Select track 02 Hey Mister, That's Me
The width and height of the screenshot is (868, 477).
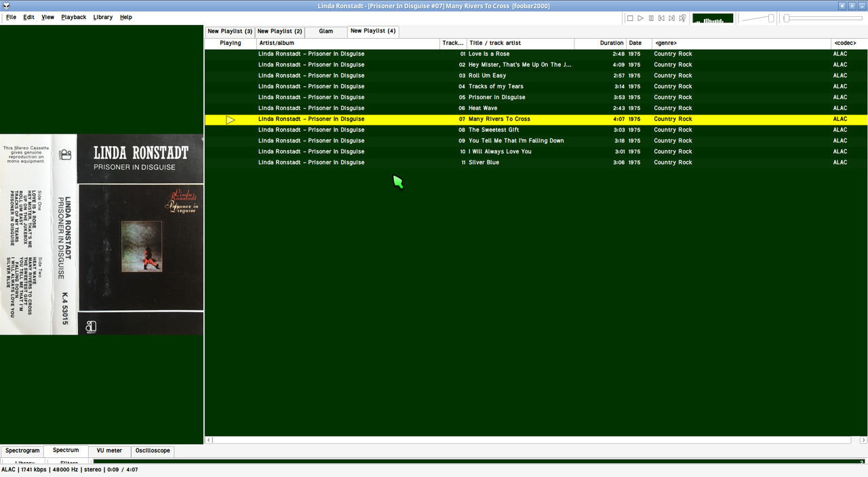tap(536, 65)
